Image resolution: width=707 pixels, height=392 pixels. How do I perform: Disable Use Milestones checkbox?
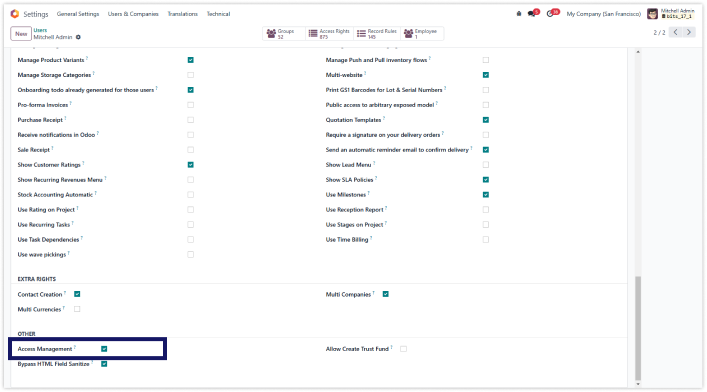click(x=486, y=194)
